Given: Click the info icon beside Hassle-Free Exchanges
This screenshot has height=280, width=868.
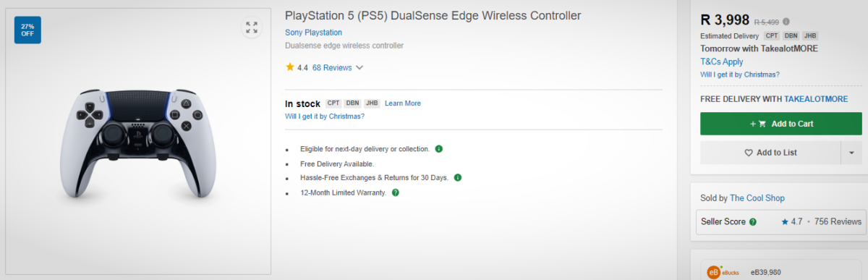Looking at the screenshot, I should [x=458, y=177].
